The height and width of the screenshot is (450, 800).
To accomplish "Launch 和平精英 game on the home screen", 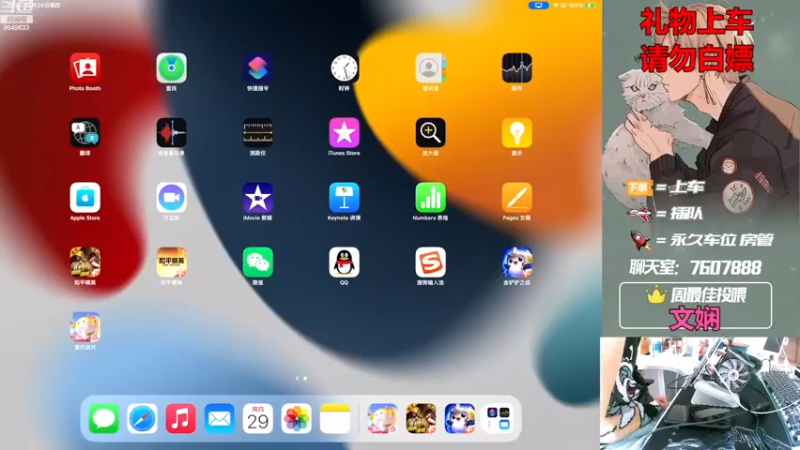I will (x=85, y=262).
